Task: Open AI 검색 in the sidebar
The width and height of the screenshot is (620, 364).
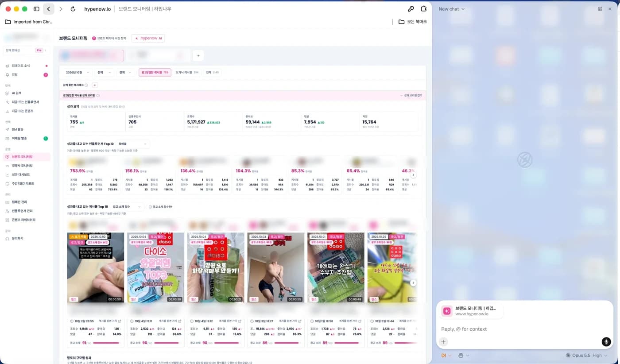Action: pyautogui.click(x=27, y=93)
